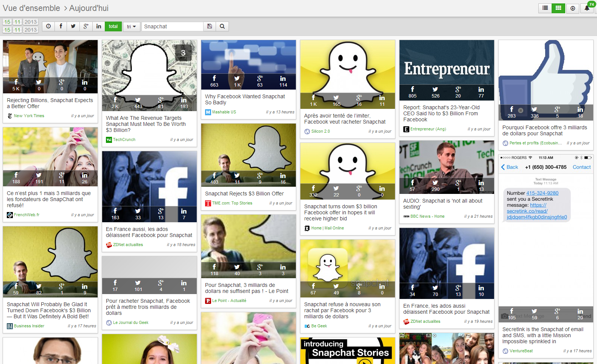Open BBC News - Home source

(x=428, y=216)
